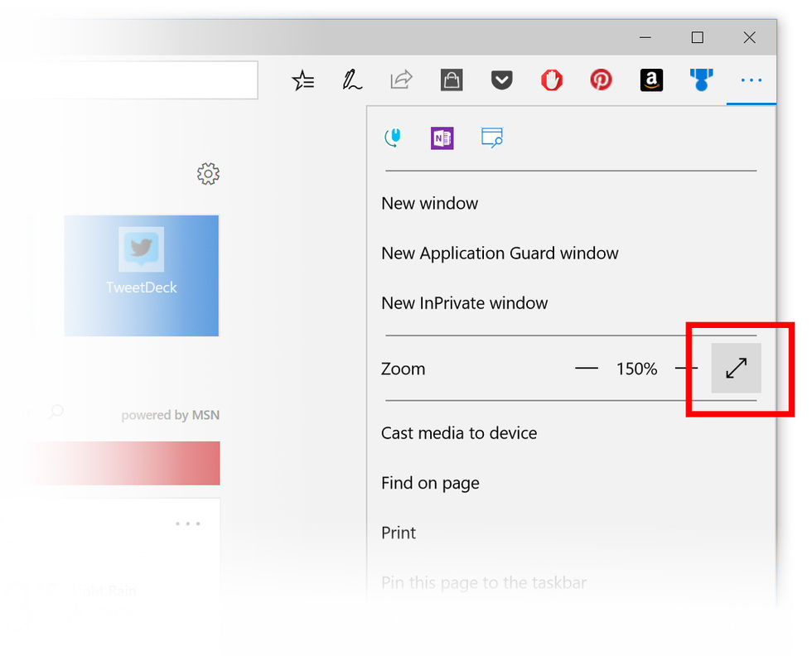
Task: Expand the news card three-dot options
Action: click(x=188, y=523)
